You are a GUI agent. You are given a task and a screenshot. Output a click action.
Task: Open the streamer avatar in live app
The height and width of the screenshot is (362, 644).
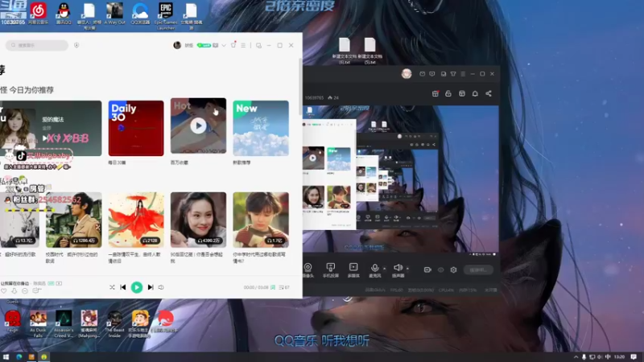[407, 74]
